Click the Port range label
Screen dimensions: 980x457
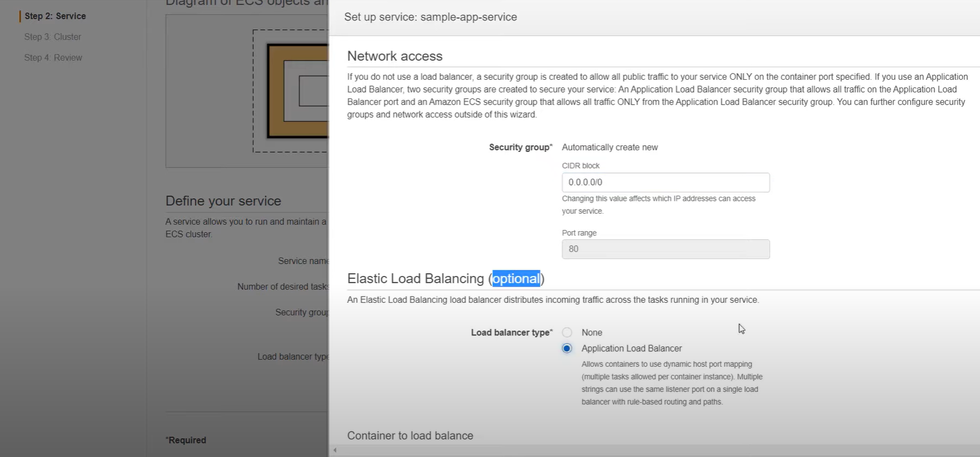(579, 233)
